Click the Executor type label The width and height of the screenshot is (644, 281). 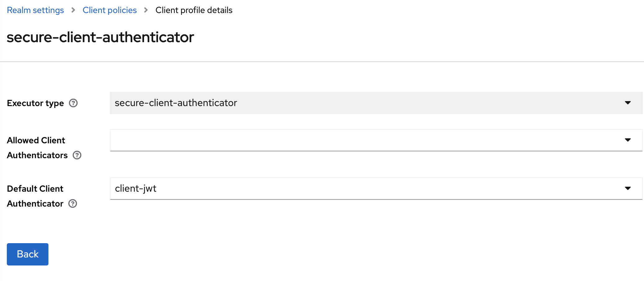pos(35,103)
